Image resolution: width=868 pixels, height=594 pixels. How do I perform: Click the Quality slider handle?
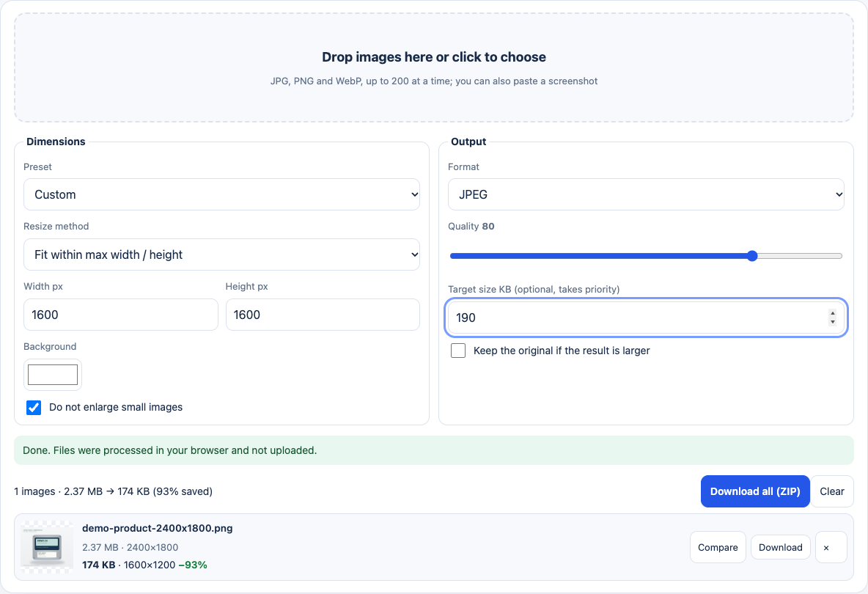click(751, 256)
